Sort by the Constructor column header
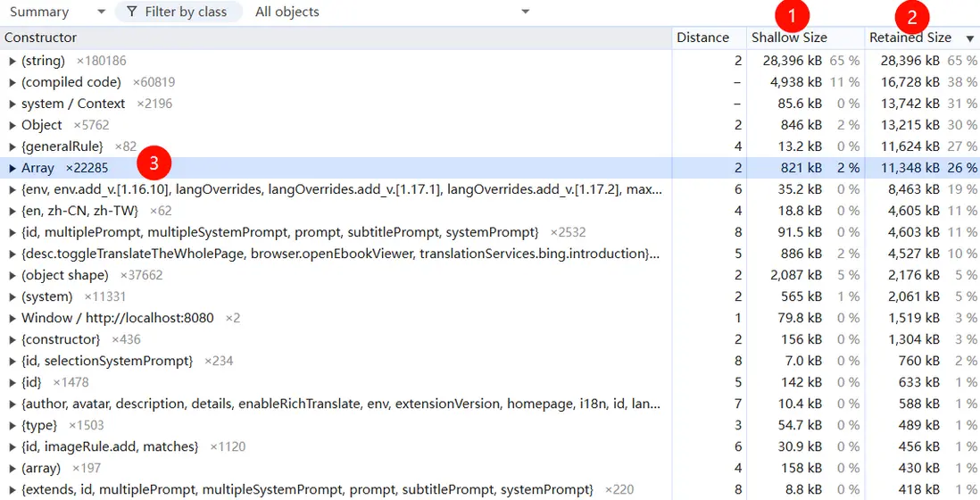980x500 pixels. click(x=336, y=37)
